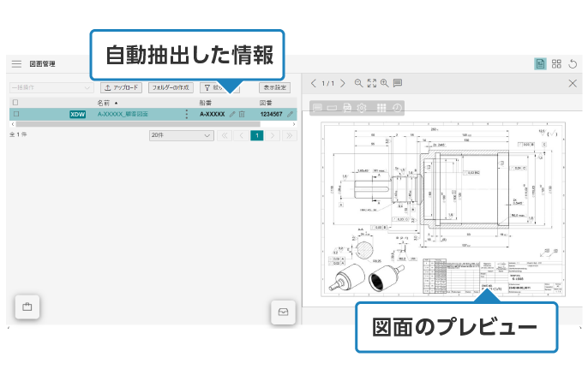Go to previous page in preview
This screenshot has height=369, width=588.
click(314, 83)
